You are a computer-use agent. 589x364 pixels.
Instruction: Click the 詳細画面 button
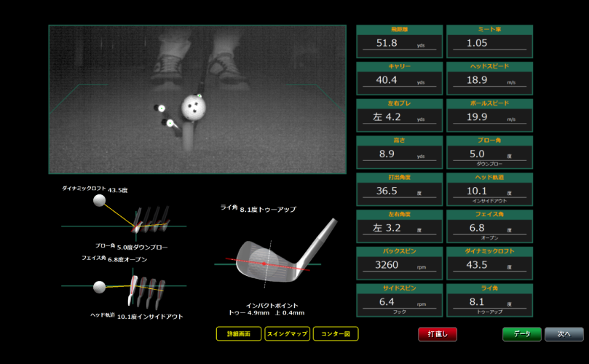tap(239, 334)
